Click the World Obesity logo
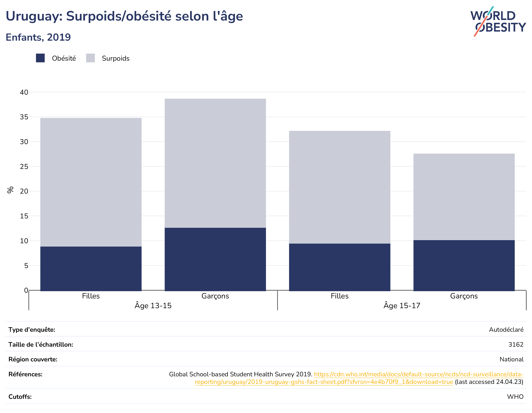This screenshot has height=413, width=532. (x=498, y=21)
